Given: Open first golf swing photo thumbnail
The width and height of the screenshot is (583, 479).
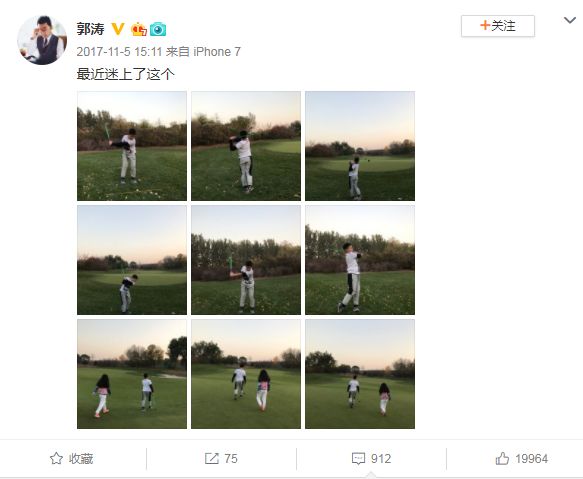Looking at the screenshot, I should click(x=132, y=146).
